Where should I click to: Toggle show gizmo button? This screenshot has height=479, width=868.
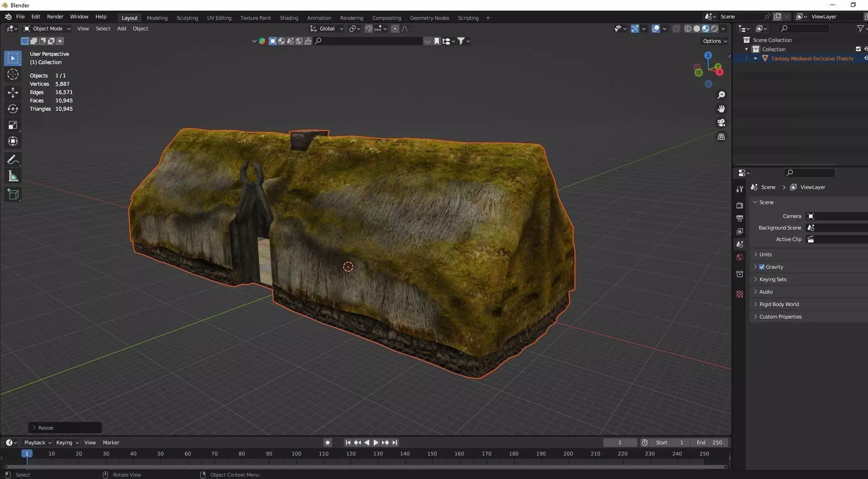(635, 29)
